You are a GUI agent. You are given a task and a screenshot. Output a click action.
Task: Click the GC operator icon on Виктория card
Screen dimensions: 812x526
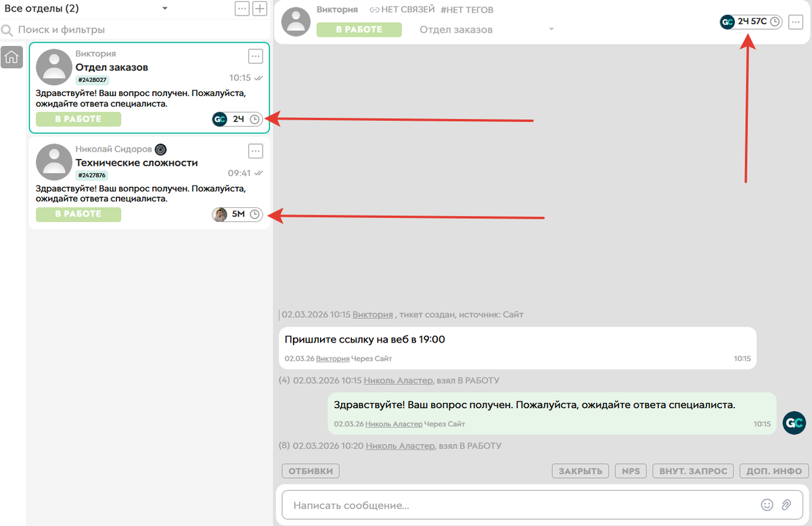(x=219, y=119)
